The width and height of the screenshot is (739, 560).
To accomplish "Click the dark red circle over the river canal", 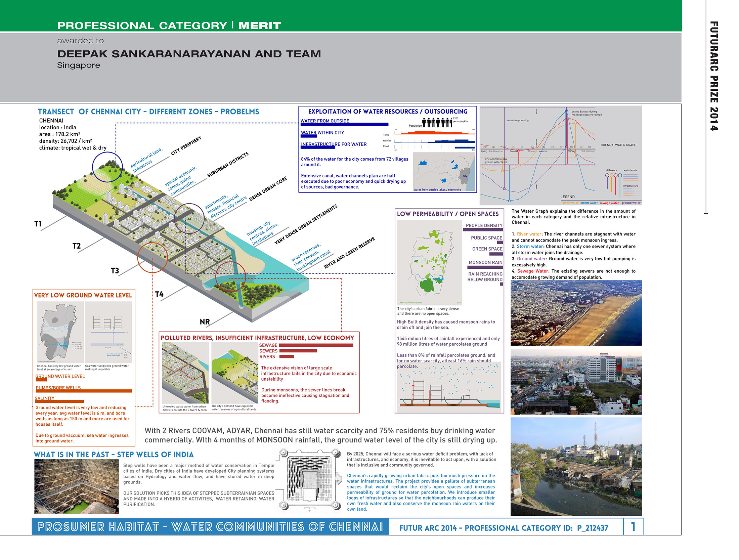I will pyautogui.click(x=230, y=276).
